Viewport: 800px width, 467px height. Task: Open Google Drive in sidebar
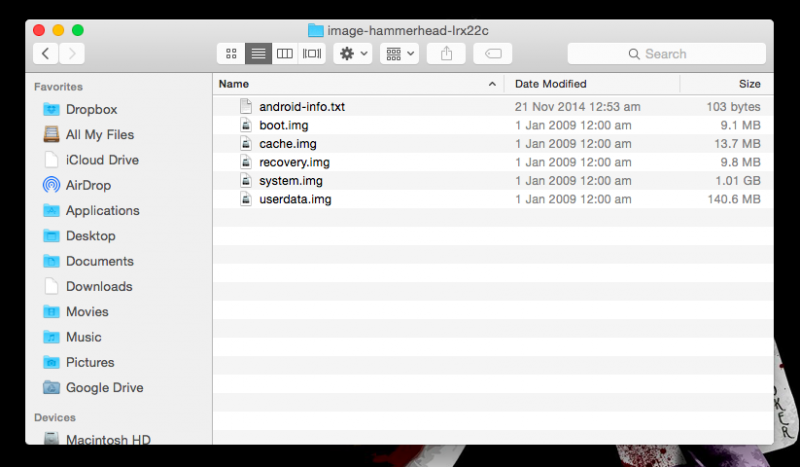[x=104, y=387]
